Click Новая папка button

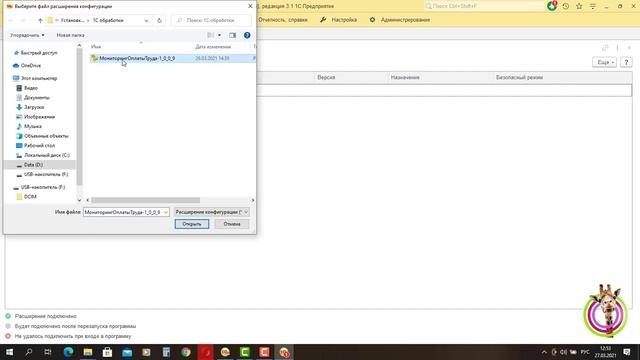(70, 35)
